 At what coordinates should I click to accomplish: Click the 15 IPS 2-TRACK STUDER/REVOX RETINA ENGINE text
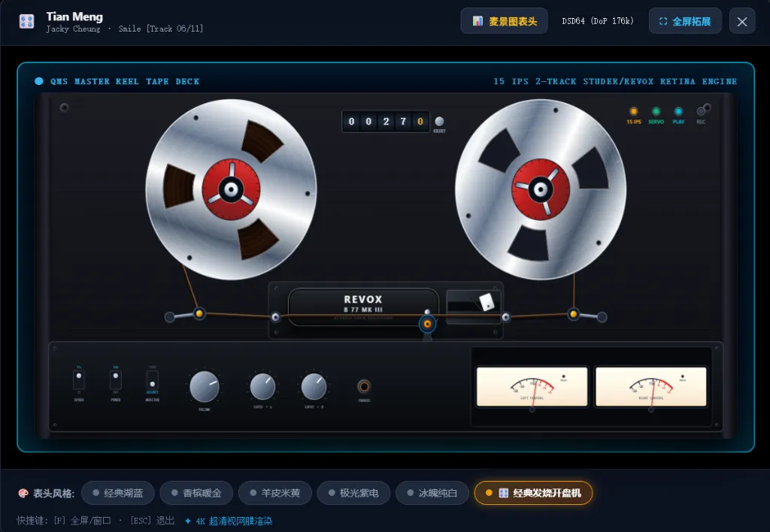(615, 81)
